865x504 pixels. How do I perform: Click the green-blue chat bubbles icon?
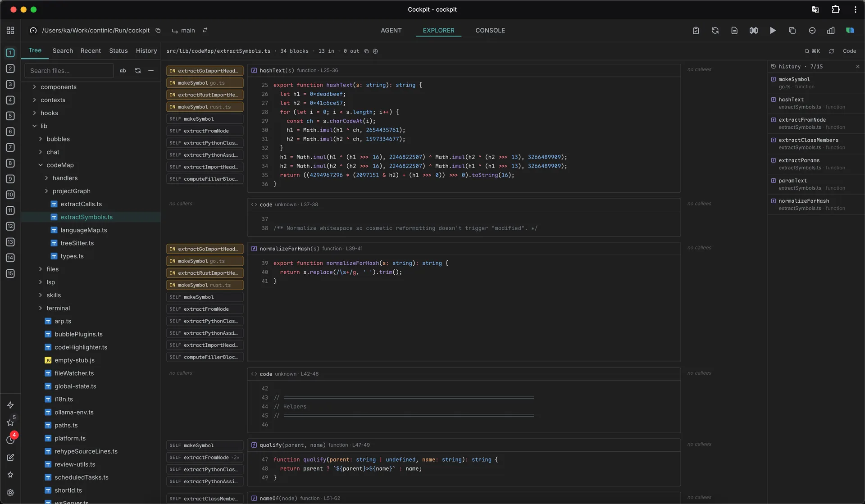[850, 30]
